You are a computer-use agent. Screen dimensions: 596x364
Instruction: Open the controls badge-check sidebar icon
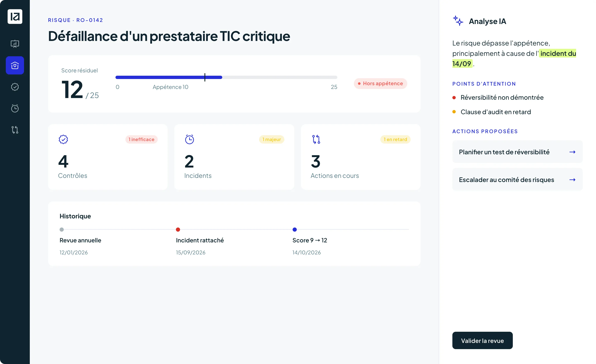pos(15,87)
